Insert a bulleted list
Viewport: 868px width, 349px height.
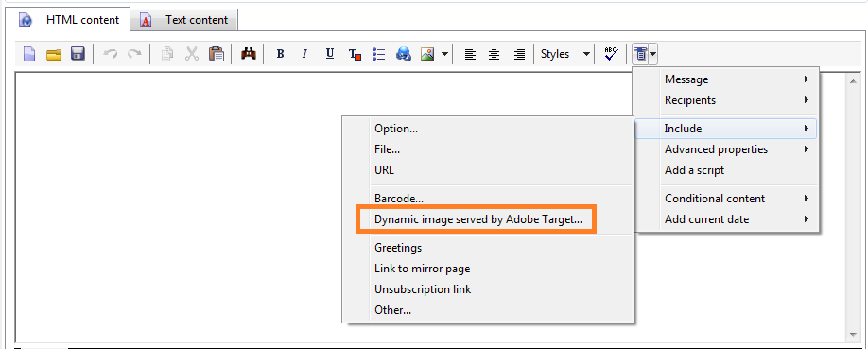click(x=378, y=54)
